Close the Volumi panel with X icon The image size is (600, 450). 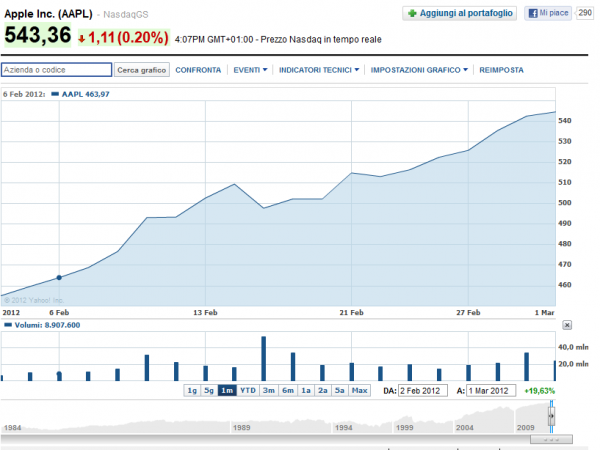pyautogui.click(x=567, y=325)
